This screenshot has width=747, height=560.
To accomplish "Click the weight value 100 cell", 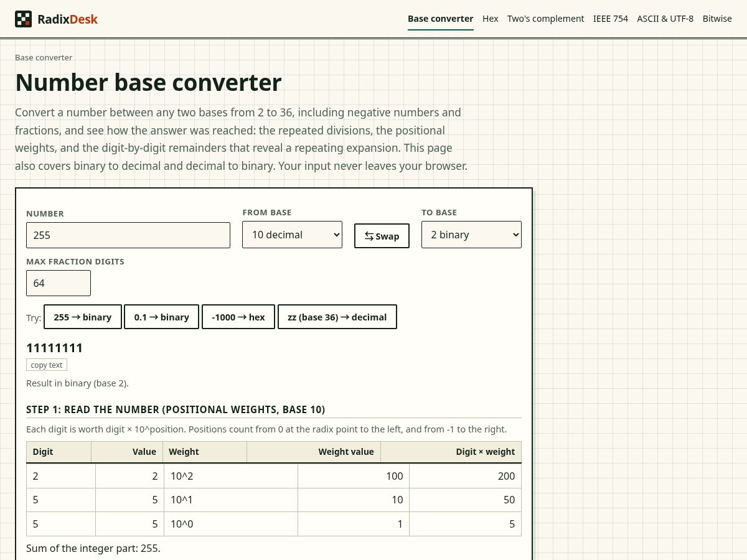I will 354,476.
